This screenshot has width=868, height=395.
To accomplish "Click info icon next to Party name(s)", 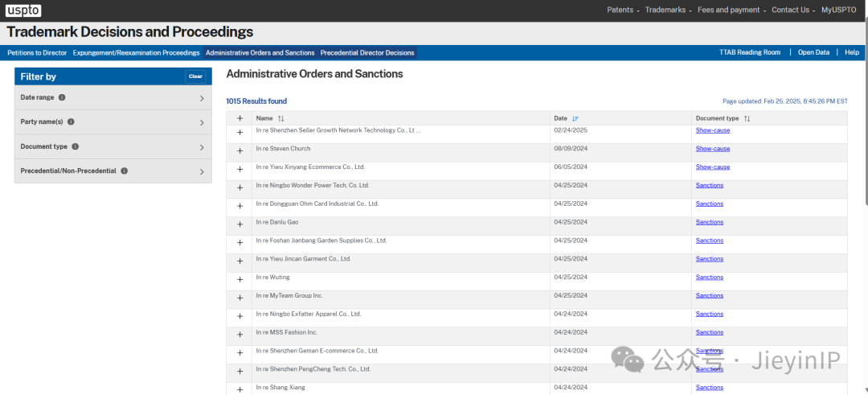I will [71, 122].
